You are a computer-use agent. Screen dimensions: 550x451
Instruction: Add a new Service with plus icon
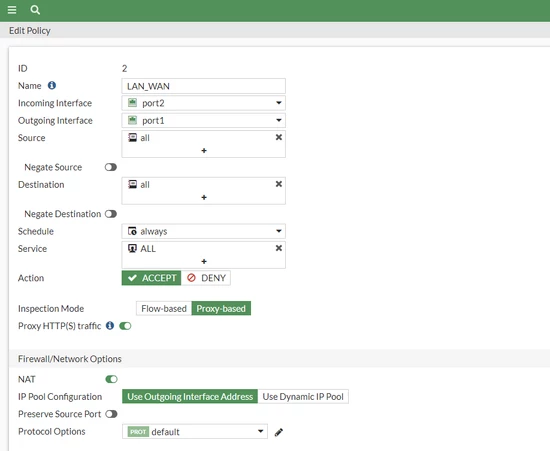204,261
